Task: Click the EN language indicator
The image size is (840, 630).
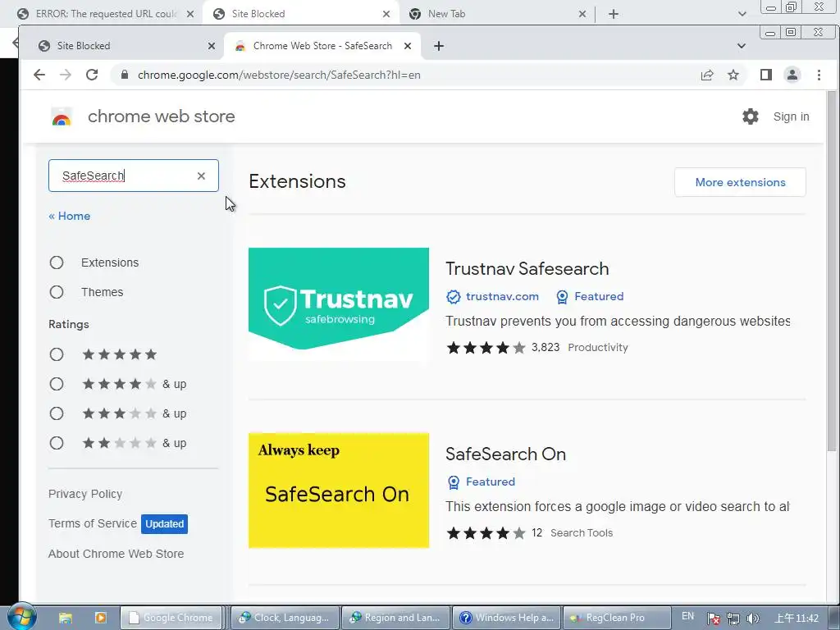Action: point(688,616)
